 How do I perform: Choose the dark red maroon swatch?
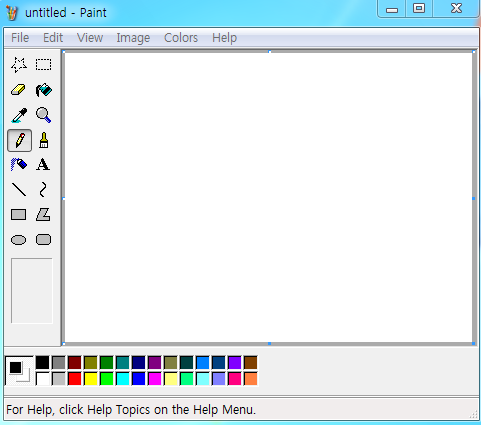pyautogui.click(x=75, y=363)
